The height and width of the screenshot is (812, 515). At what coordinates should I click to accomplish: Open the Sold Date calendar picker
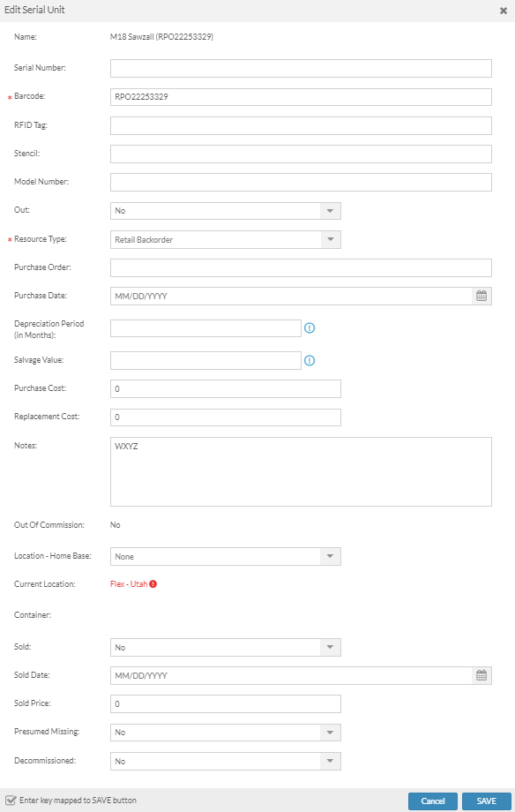481,675
